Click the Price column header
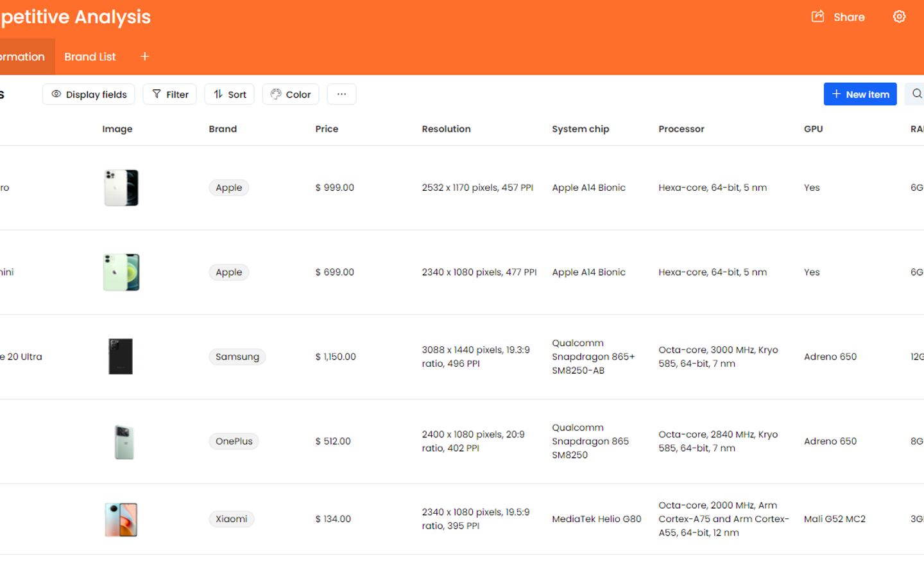924x578 pixels. pyautogui.click(x=327, y=129)
